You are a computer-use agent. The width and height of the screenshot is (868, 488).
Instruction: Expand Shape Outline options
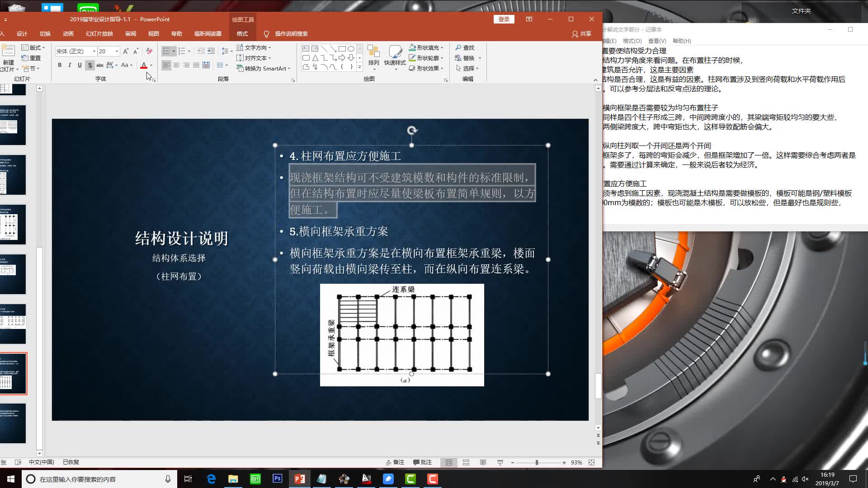coord(442,58)
